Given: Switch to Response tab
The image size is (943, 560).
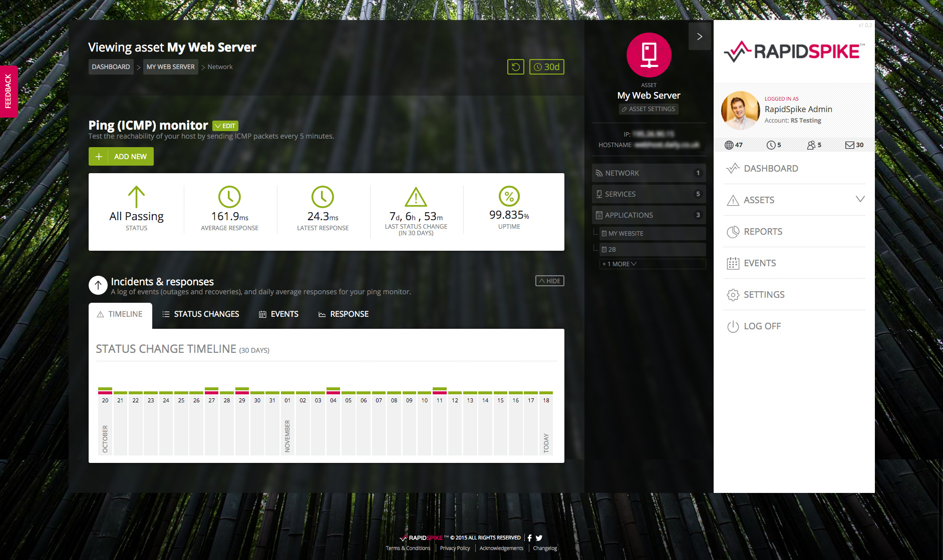Looking at the screenshot, I should (x=344, y=314).
